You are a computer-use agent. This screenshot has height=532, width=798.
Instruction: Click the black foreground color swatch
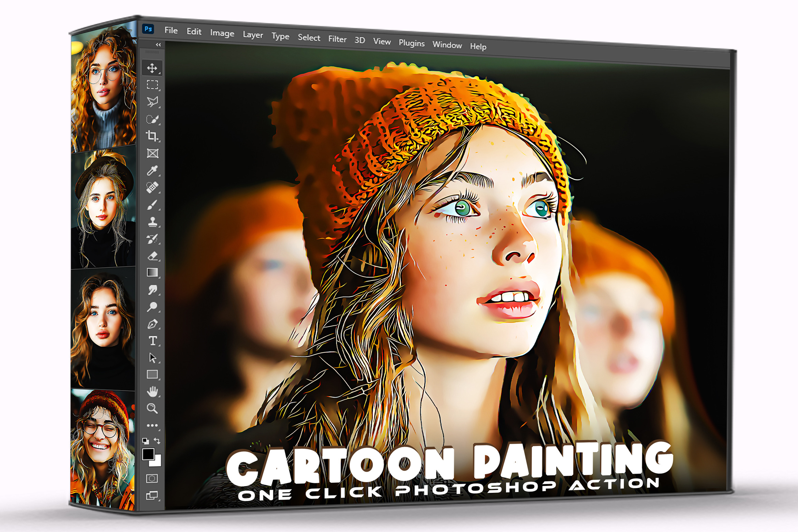(x=148, y=454)
